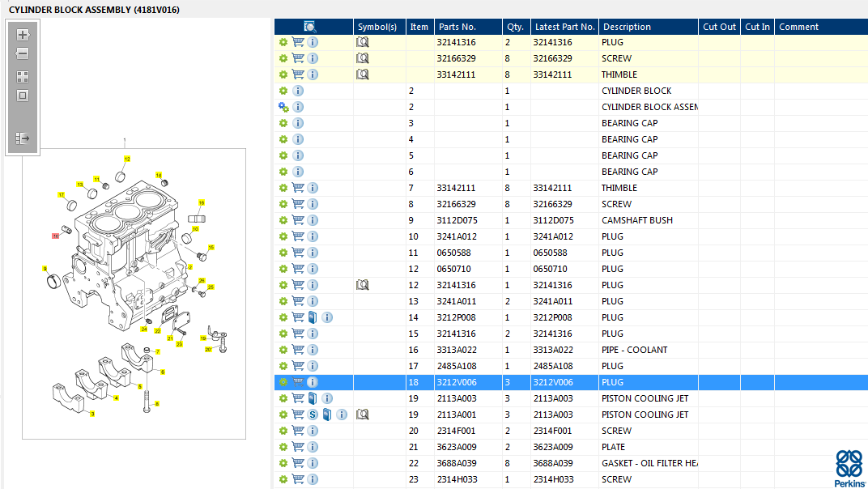Viewport: 868px width, 489px height.
Task: Click red highlighted callout 18 in diagram
Action: coord(55,236)
